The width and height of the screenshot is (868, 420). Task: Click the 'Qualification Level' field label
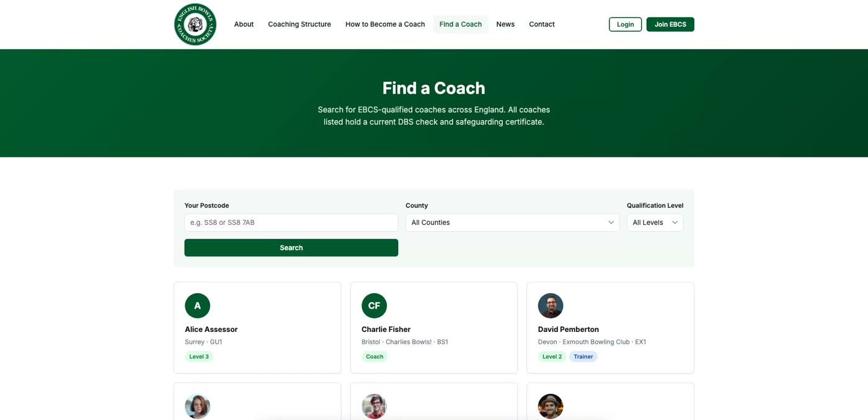tap(655, 206)
